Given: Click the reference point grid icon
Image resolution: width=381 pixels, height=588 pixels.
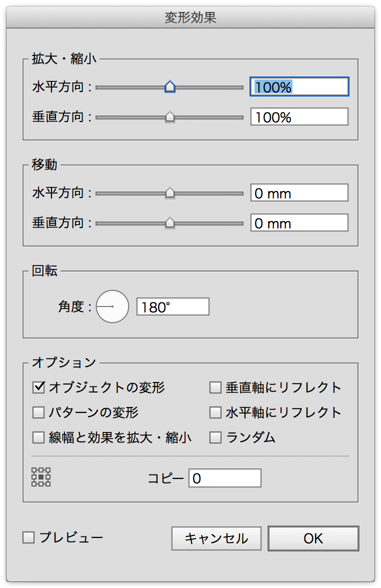Looking at the screenshot, I should click(41, 477).
